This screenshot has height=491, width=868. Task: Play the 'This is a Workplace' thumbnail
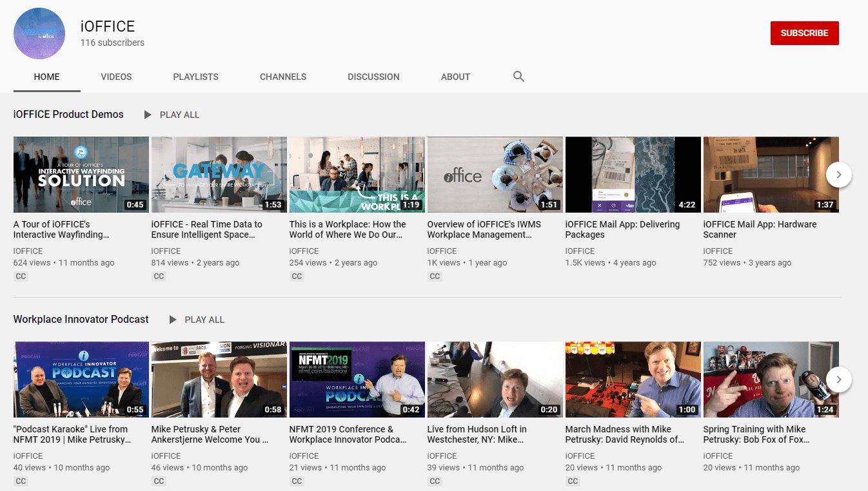357,175
